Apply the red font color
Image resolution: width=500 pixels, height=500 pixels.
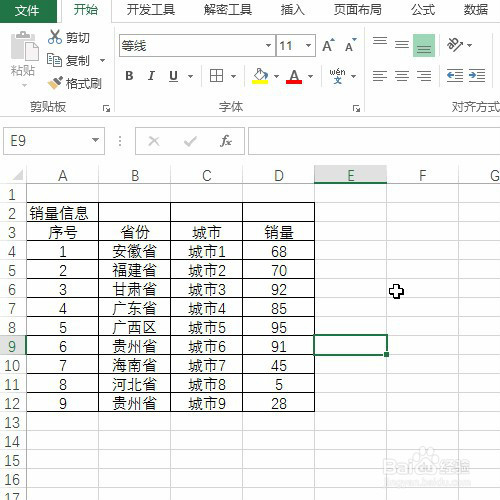click(x=294, y=76)
